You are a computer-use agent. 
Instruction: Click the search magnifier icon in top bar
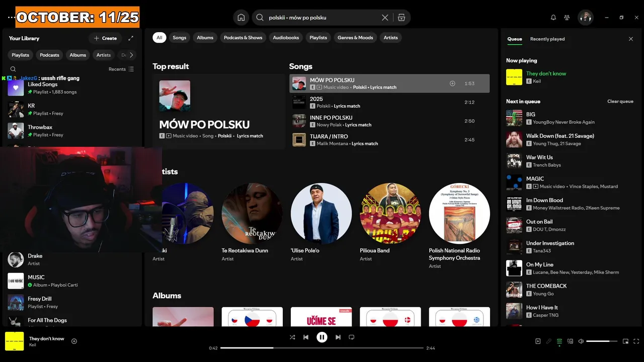click(260, 18)
